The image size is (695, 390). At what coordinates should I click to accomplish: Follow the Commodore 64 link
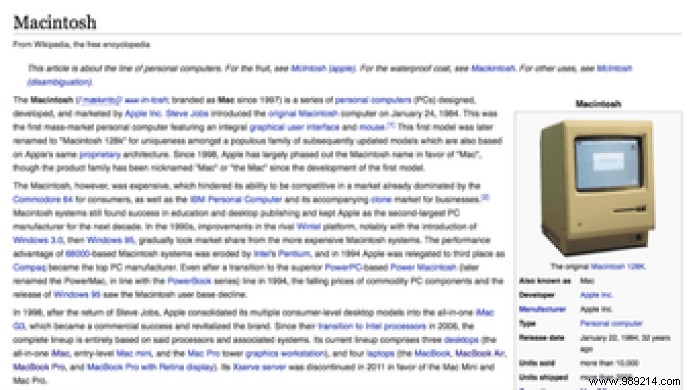pos(43,199)
